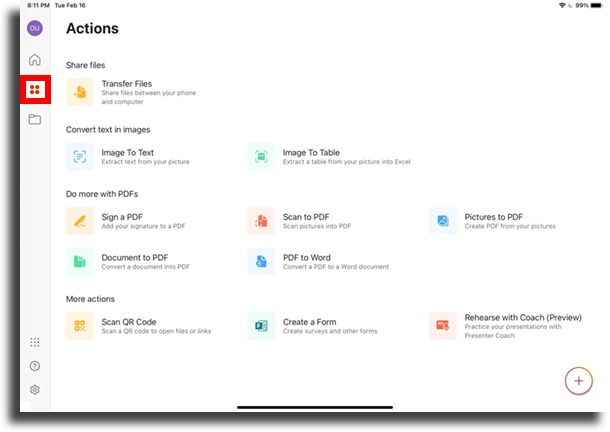This screenshot has width=610, height=432.
Task: Open the Help question mark icon
Action: 35,366
